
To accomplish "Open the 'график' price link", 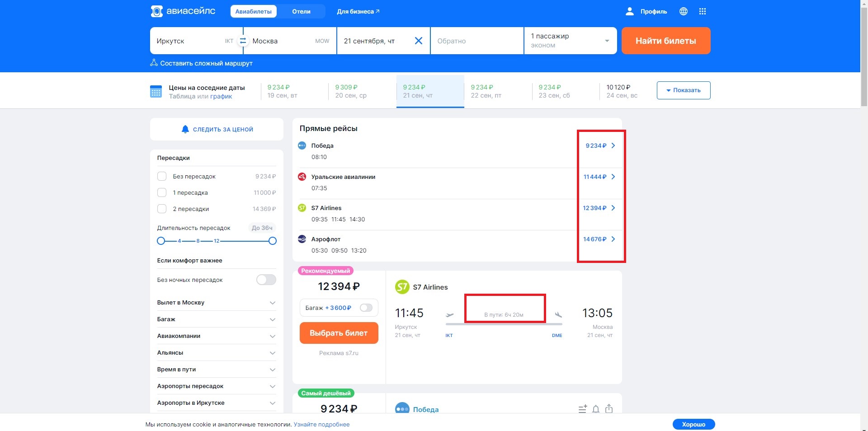I will coord(221,96).
